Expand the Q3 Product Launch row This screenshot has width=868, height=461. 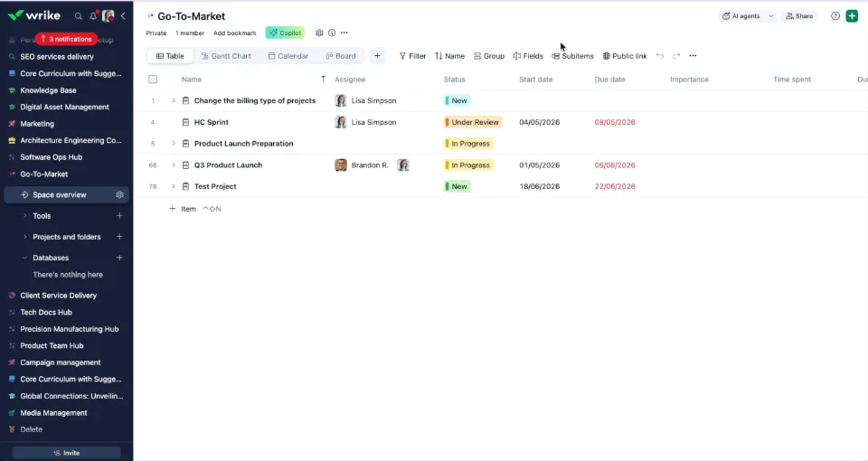point(174,165)
